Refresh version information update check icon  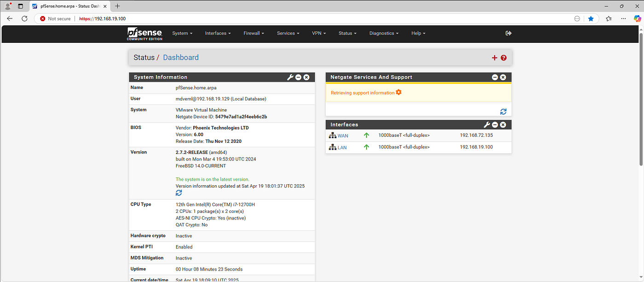click(x=179, y=193)
